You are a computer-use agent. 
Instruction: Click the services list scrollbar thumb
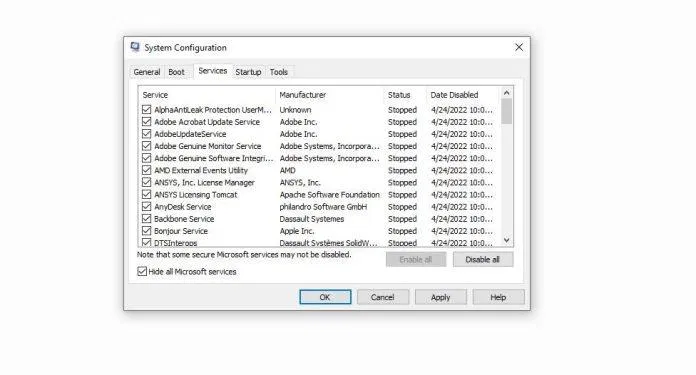point(506,111)
